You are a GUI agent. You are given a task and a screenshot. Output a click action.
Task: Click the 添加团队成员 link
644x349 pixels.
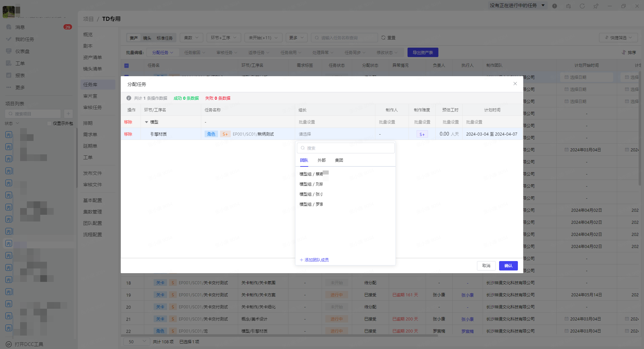point(314,260)
